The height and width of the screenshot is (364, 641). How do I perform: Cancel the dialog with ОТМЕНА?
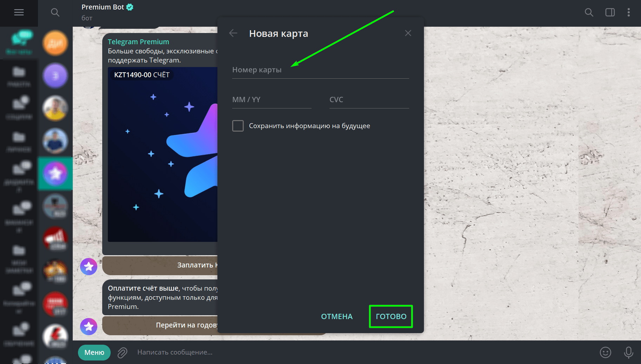pyautogui.click(x=337, y=317)
